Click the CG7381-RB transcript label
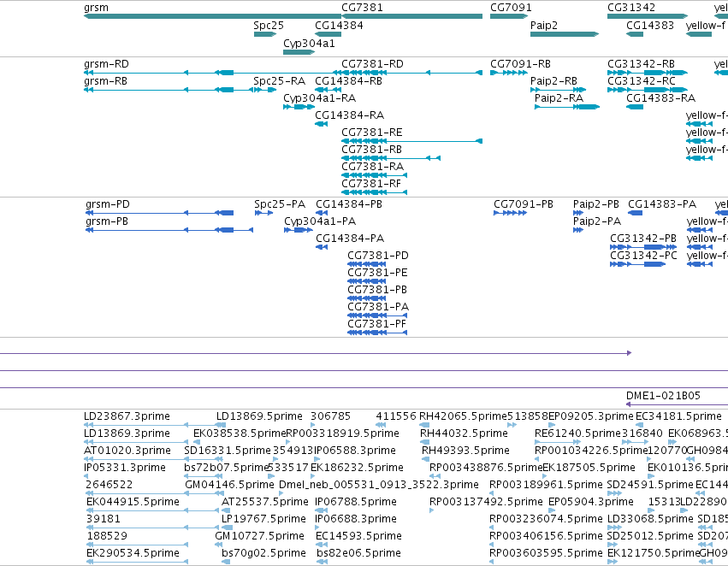The image size is (728, 566). 371,150
